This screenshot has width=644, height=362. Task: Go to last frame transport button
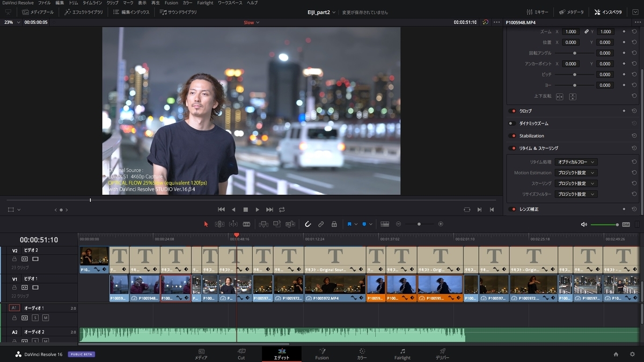[x=270, y=210]
